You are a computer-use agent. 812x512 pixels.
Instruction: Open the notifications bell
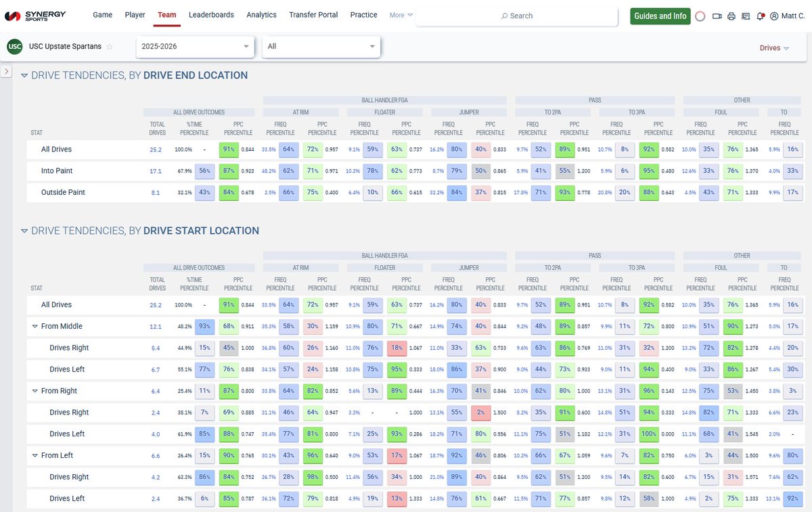click(760, 16)
